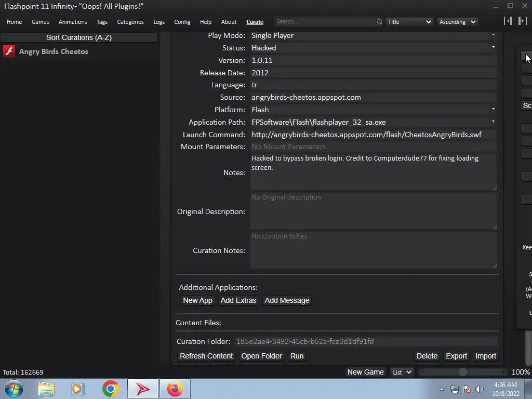Screen dimensions: 532x399
Task: Toggle the right sidebar panel icon
Action: click(522, 21)
